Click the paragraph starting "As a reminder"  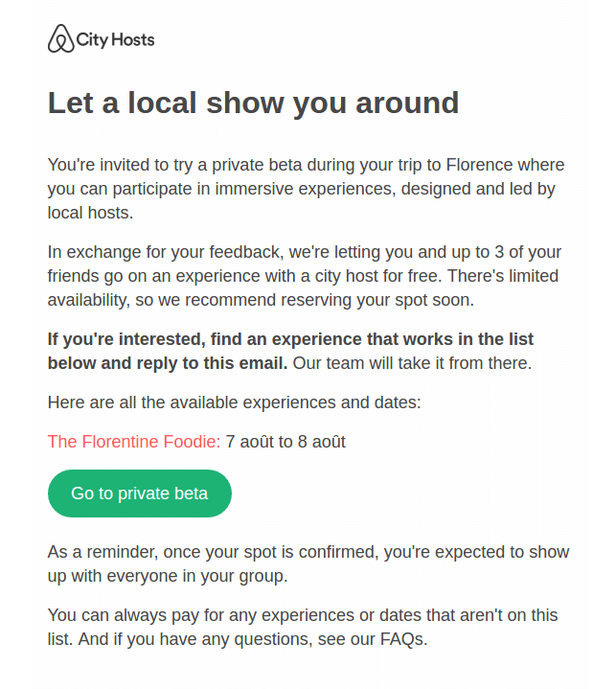pyautogui.click(x=308, y=564)
